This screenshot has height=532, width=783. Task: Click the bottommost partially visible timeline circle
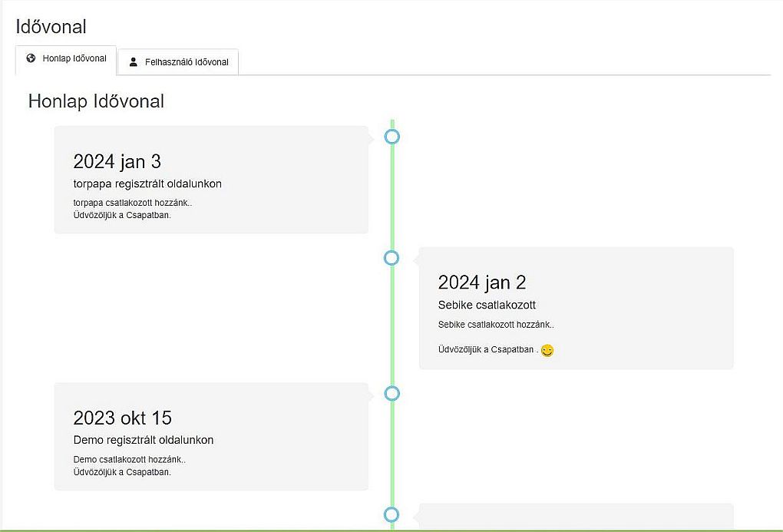[x=391, y=514]
